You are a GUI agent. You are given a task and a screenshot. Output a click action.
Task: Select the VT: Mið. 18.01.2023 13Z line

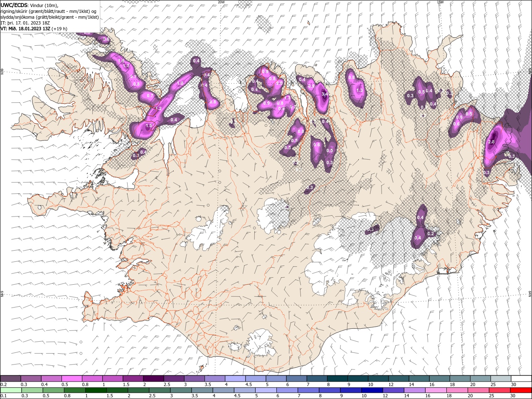[x=34, y=29]
